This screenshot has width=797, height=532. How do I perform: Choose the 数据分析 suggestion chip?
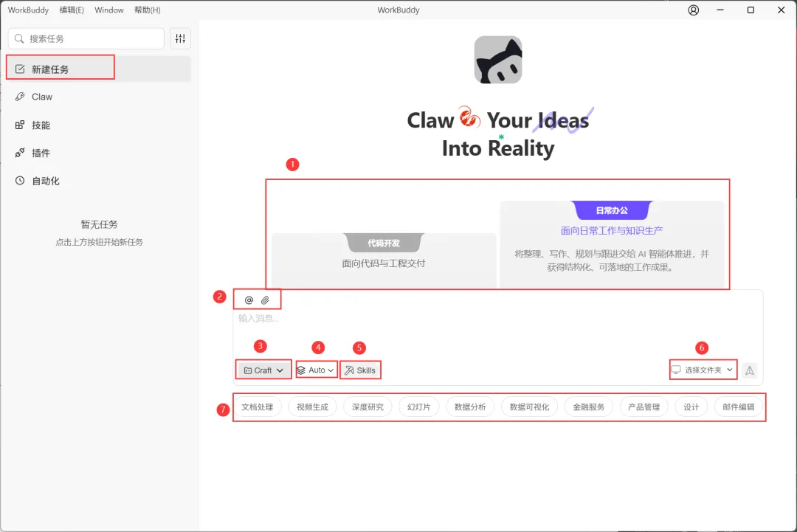(x=470, y=407)
